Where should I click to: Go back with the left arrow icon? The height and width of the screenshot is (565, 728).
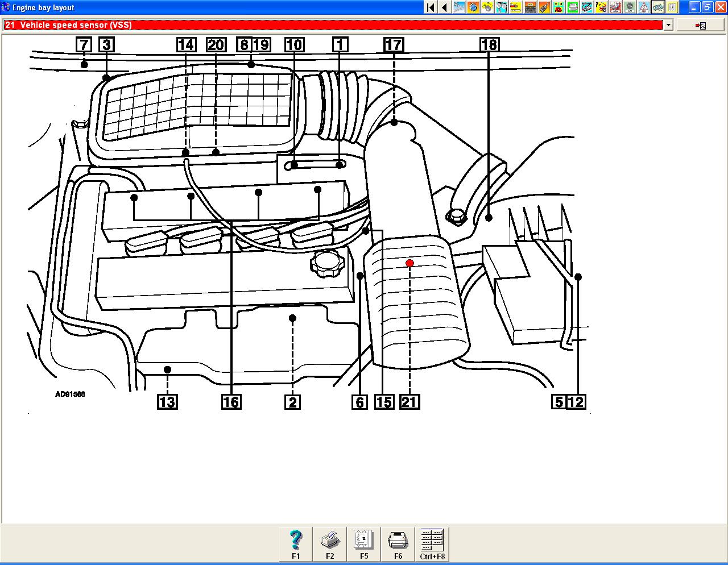pos(444,7)
